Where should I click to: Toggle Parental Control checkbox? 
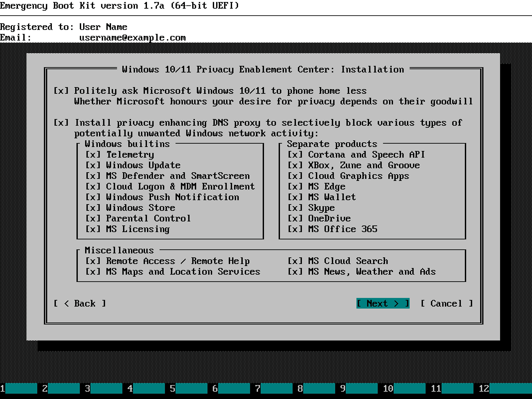pyautogui.click(x=93, y=218)
